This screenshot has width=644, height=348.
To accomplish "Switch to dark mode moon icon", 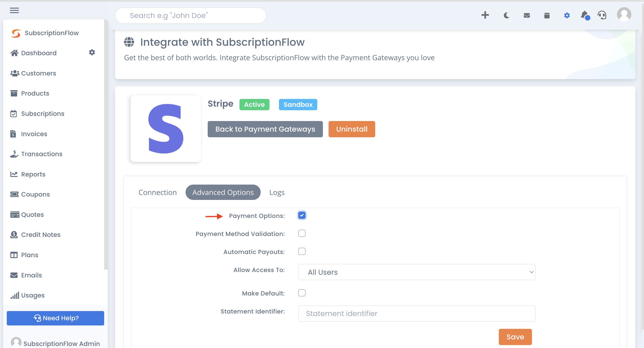I will pos(506,16).
